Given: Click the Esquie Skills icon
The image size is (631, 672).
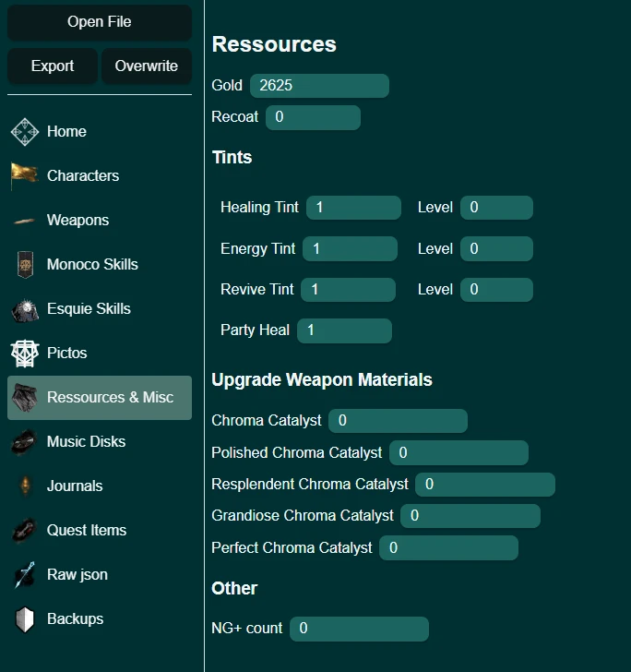Looking at the screenshot, I should coord(25,309).
